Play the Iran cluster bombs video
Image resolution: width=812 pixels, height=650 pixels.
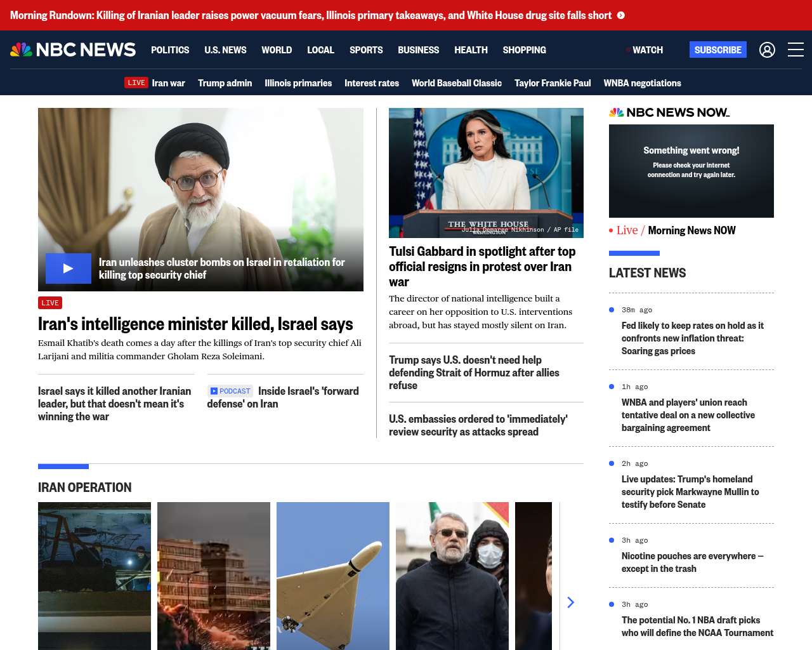[69, 269]
